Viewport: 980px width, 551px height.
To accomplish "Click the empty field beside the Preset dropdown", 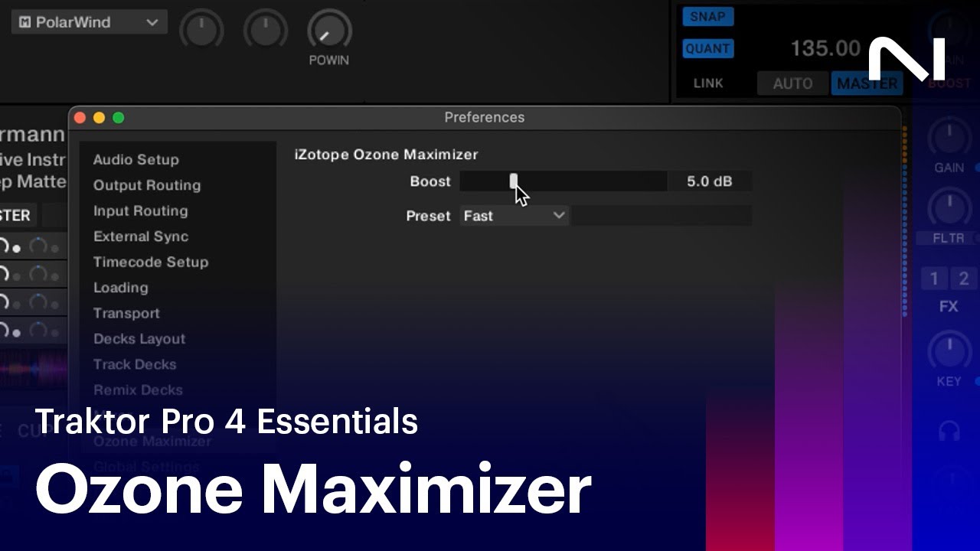I will coord(661,216).
